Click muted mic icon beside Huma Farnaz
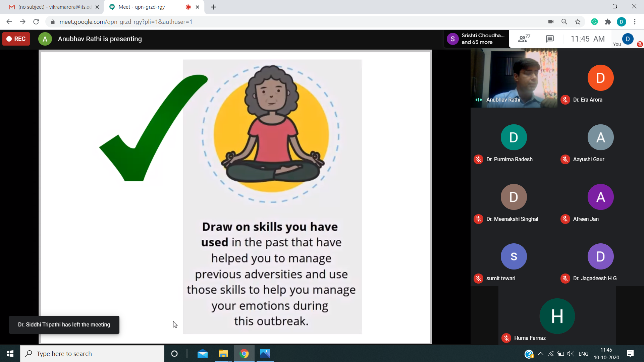 (x=506, y=338)
